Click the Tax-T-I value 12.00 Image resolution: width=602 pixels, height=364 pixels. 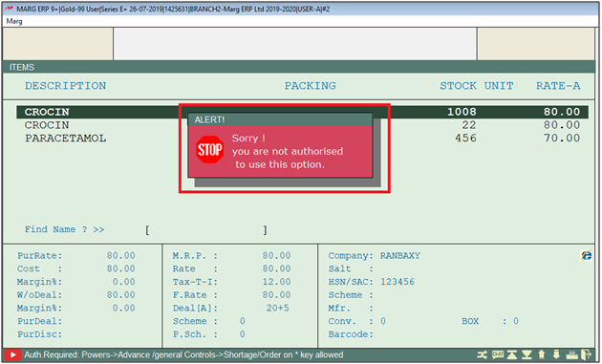point(276,282)
